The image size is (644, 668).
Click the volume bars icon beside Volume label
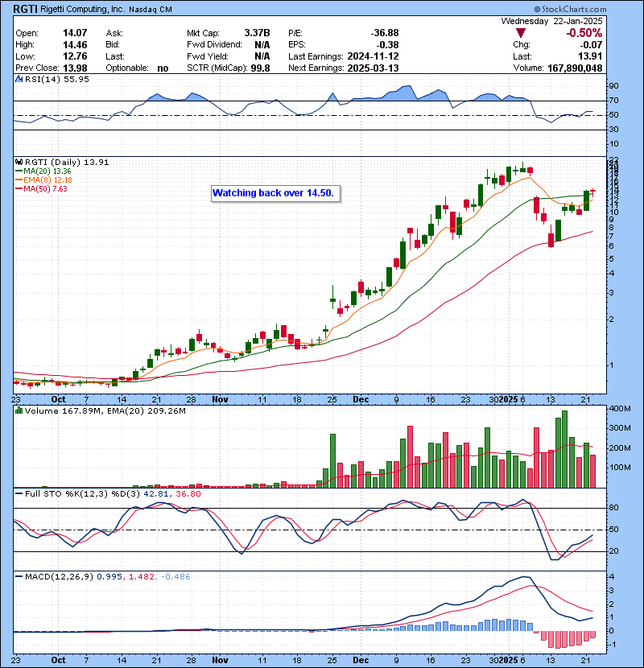(19, 411)
